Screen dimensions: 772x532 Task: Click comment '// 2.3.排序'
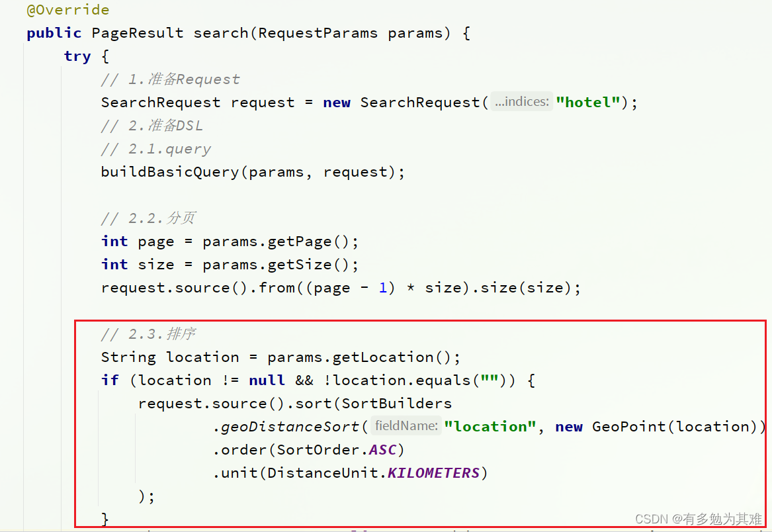pos(148,334)
